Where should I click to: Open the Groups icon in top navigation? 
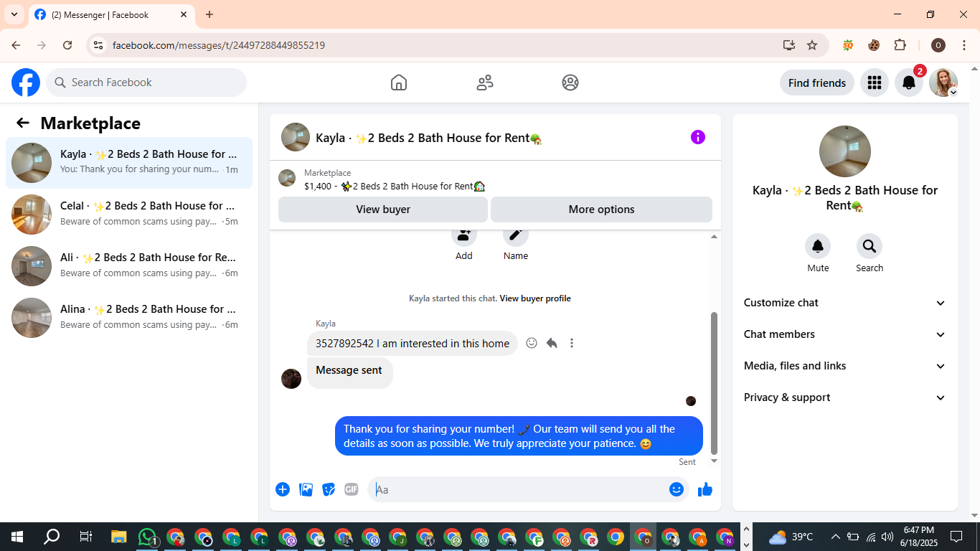pos(570,83)
